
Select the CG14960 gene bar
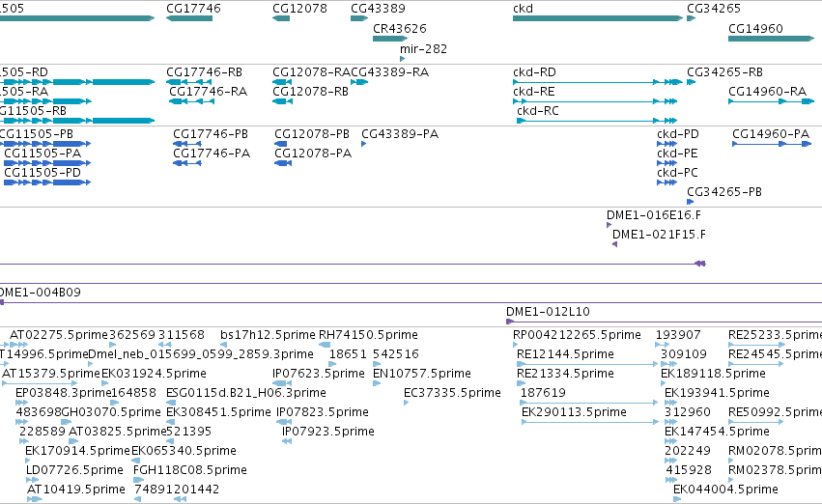[x=771, y=39]
